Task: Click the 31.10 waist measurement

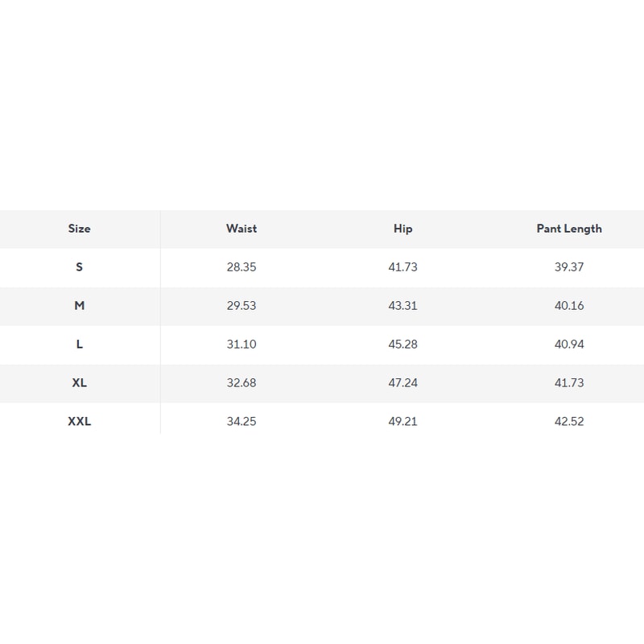Action: point(242,345)
